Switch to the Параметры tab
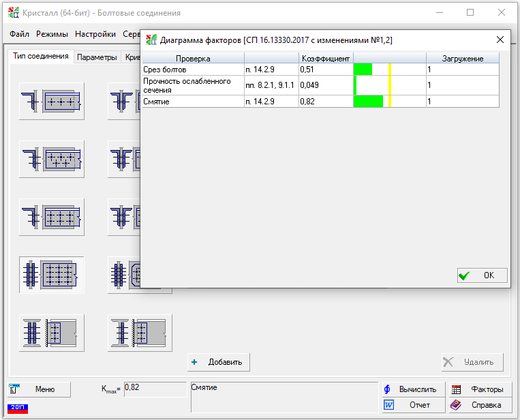The image size is (520, 420). 97,57
